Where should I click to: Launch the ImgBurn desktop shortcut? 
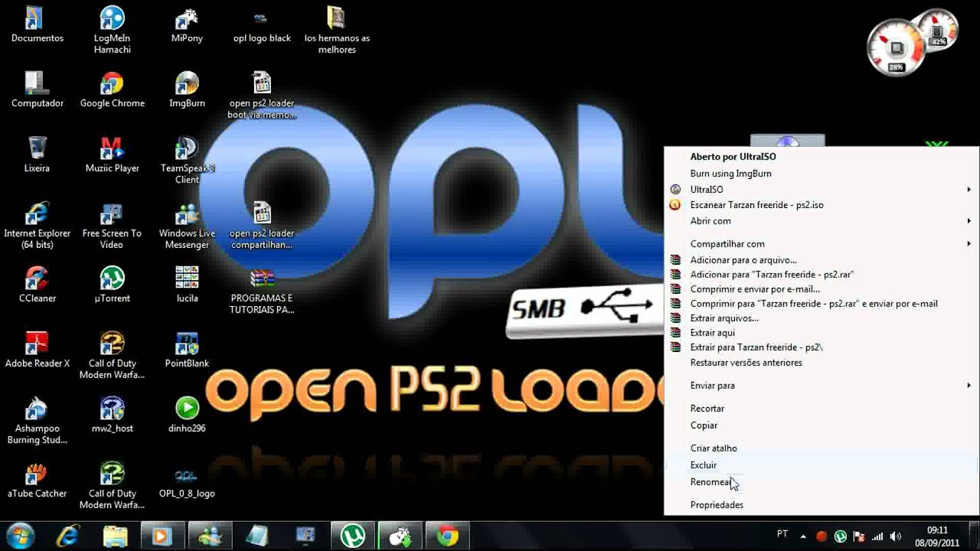pos(187,90)
